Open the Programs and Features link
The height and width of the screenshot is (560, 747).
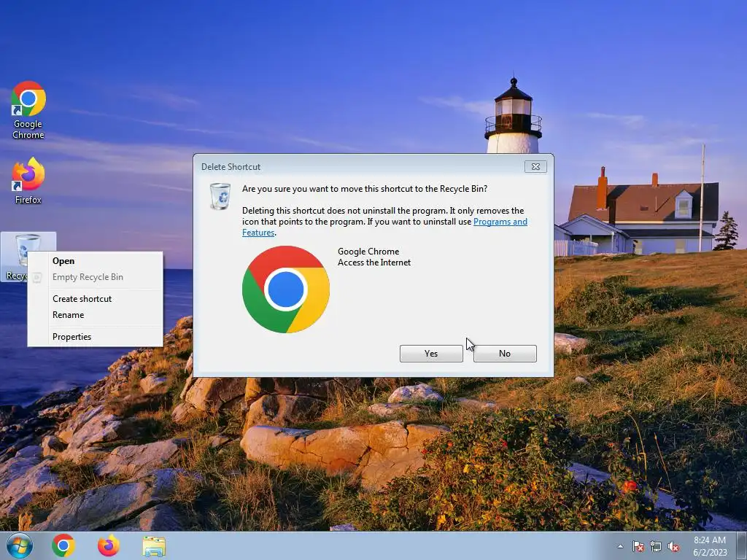(500, 222)
